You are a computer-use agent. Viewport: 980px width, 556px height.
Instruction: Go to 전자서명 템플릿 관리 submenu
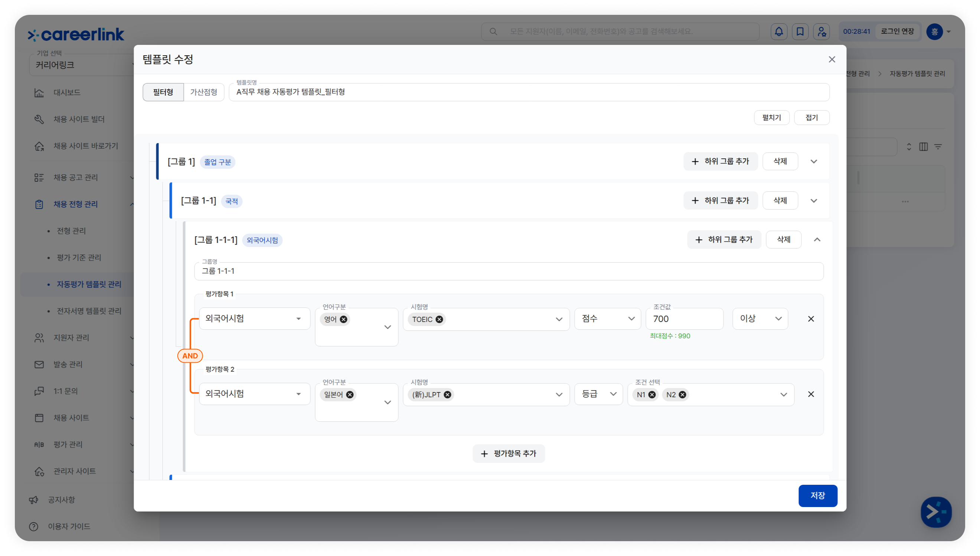(x=89, y=311)
